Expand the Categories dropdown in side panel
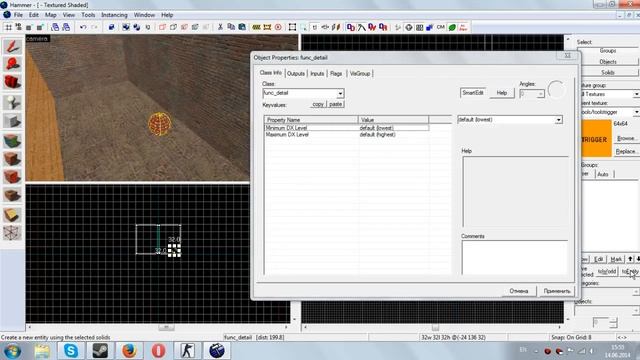Image resolution: width=640 pixels, height=360 pixels. tap(636, 292)
